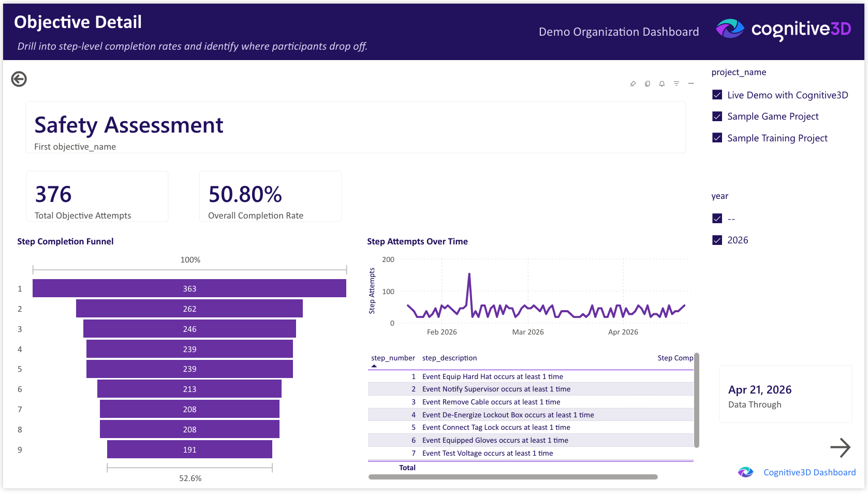868x494 pixels.
Task: Pin the Safety Assessment visual
Action: 632,84
